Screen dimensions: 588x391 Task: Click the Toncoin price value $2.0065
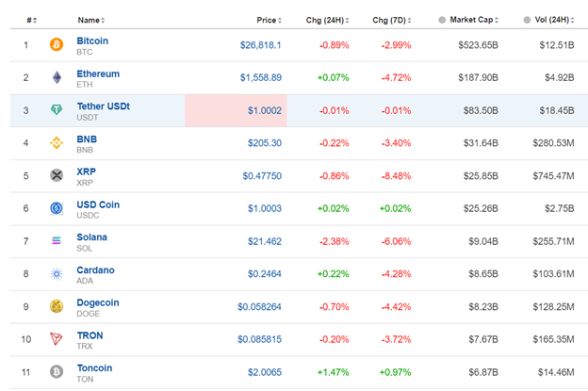tap(261, 372)
